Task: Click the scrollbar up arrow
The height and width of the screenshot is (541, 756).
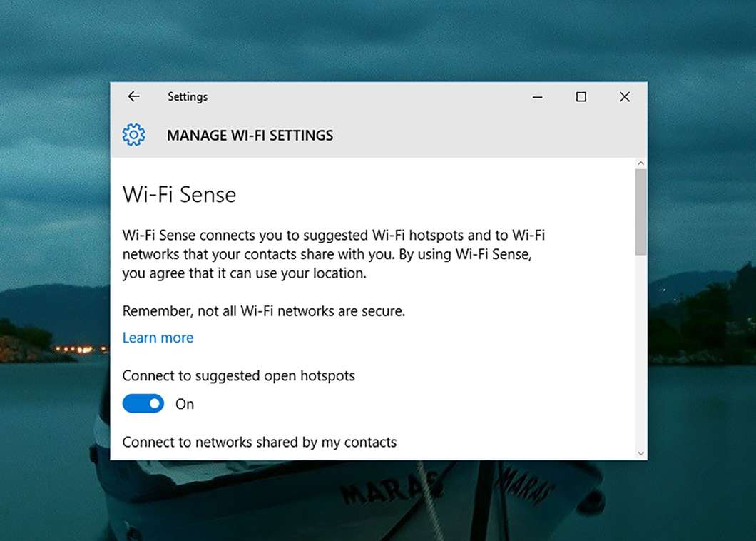Action: (x=640, y=164)
